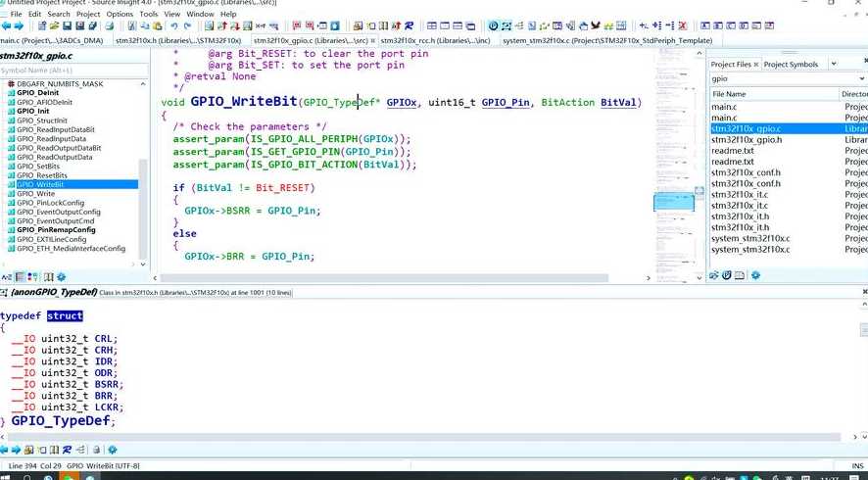
Task: Switch to system_stm32f10x.c file tab
Action: [x=607, y=40]
